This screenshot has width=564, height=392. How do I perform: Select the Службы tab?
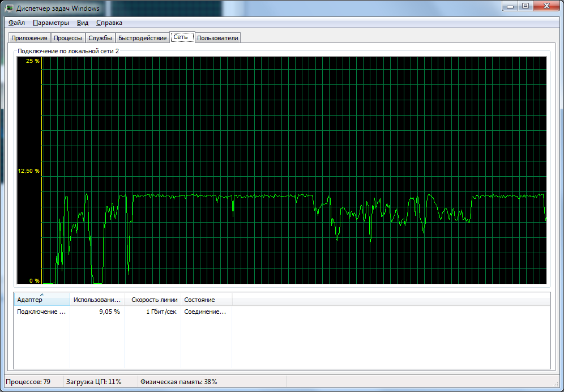100,38
